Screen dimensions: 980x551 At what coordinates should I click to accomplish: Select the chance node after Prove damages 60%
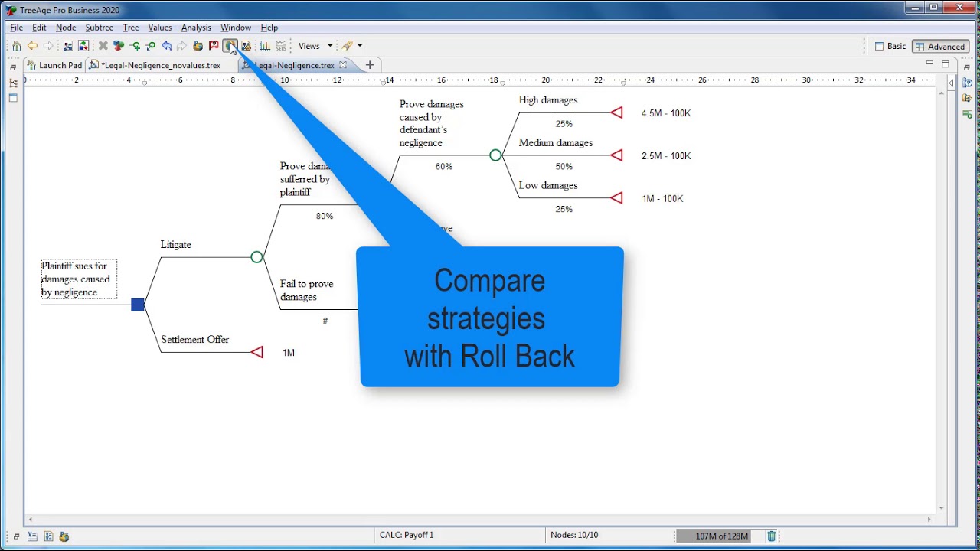pyautogui.click(x=495, y=155)
